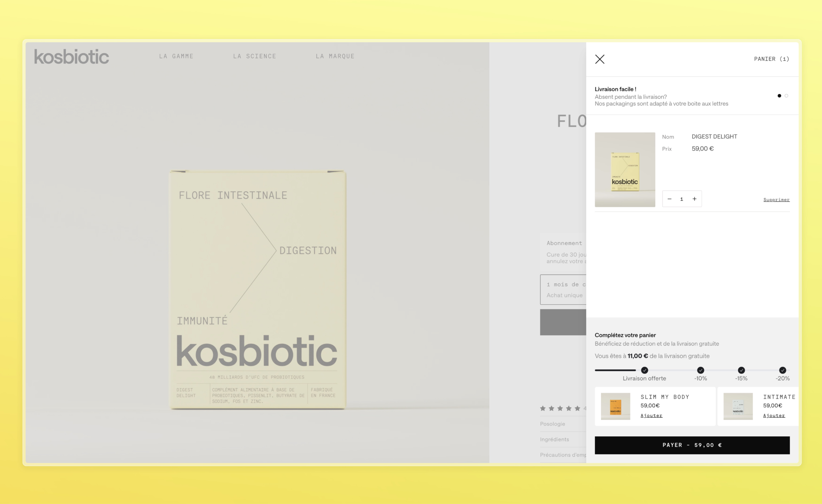
Task: Click the 'Livraison facile !' heading
Action: 615,89
